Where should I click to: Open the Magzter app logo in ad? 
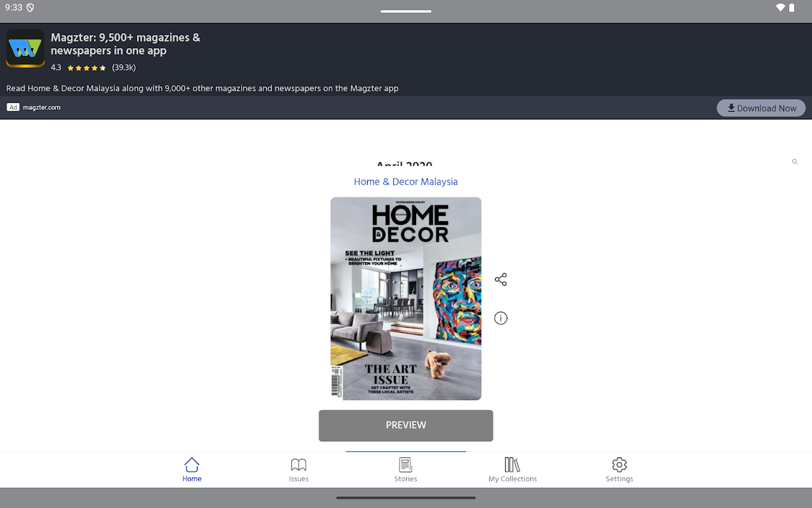pos(25,48)
